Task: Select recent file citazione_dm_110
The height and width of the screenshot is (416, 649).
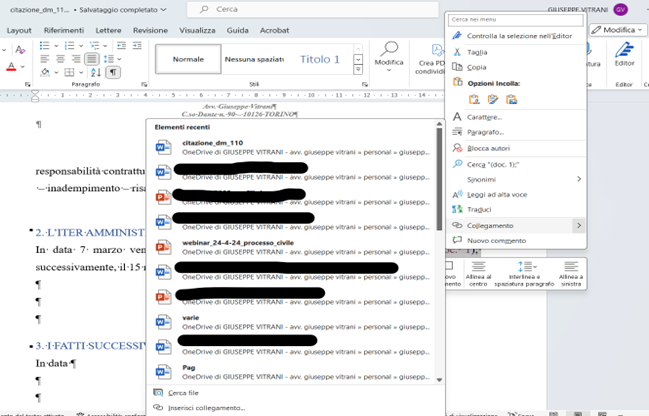Action: click(292, 147)
